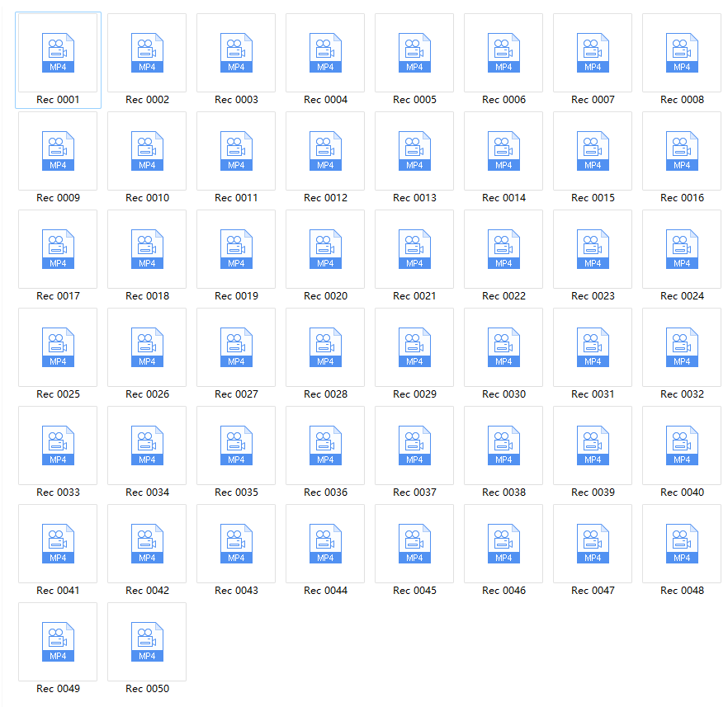Select the Rec 0021 MP4 file icon

click(414, 249)
